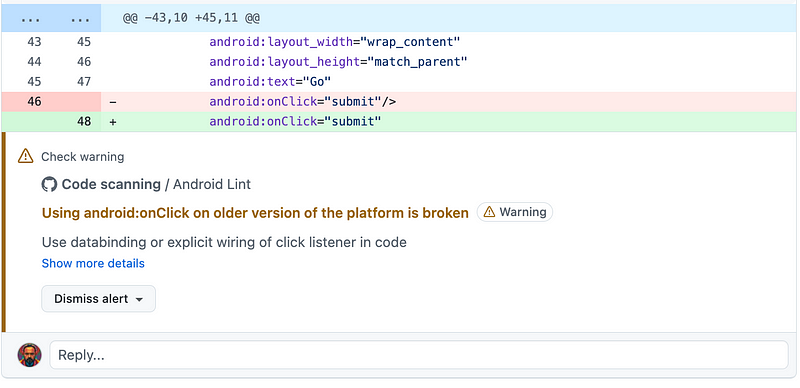Click the added android:onClick line

295,122
